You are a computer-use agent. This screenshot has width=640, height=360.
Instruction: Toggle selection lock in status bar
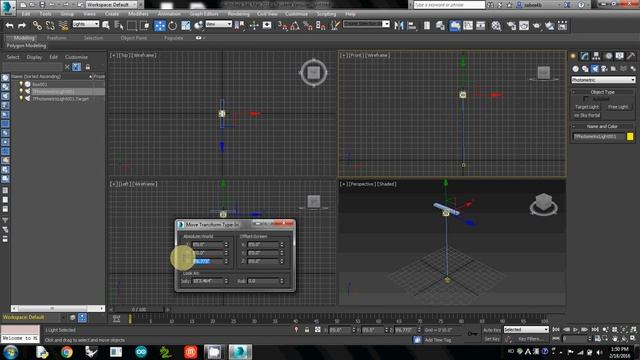coord(307,329)
